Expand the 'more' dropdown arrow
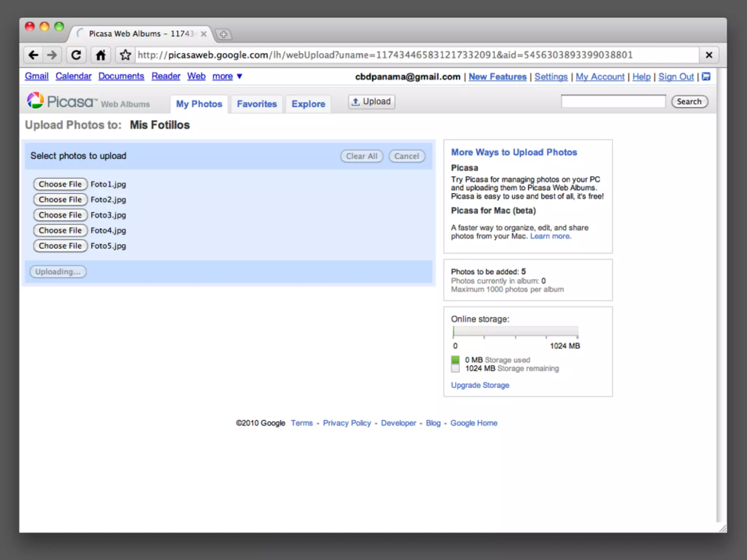 coord(240,76)
